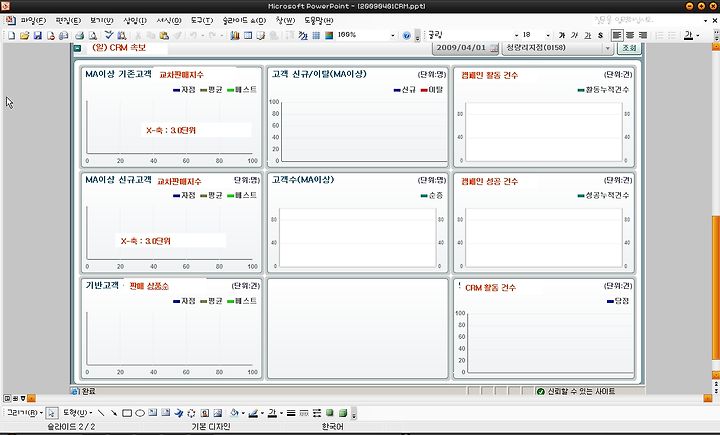The image size is (720, 435).
Task: Select the Select Objects arrow tool
Action: (52, 413)
